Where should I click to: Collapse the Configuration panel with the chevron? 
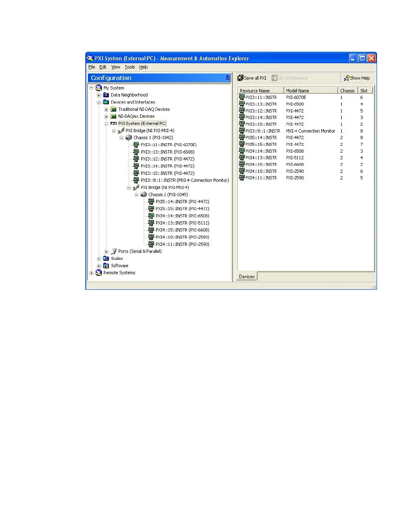click(x=228, y=78)
